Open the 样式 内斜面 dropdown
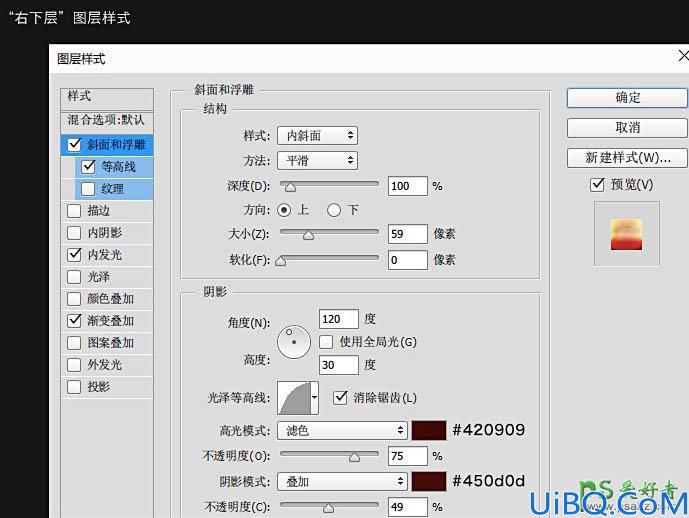The image size is (689, 518). pos(317,136)
